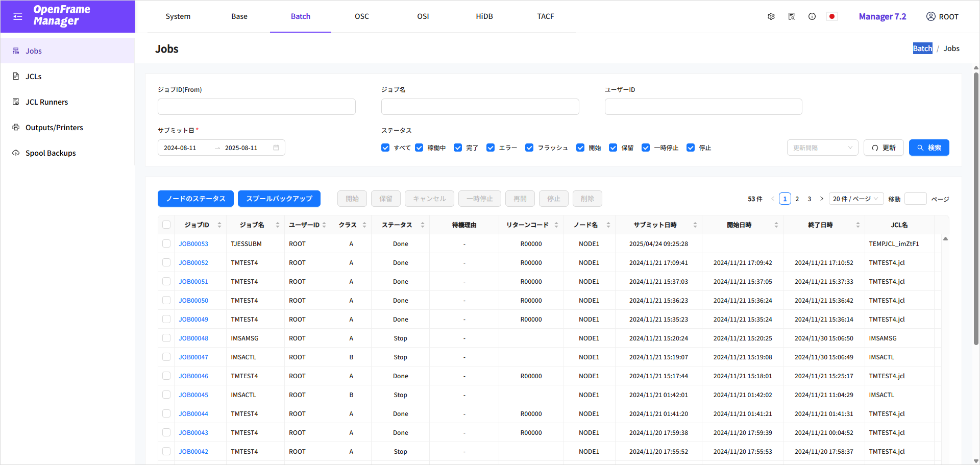Open calendar icon in submit date field
This screenshot has width=980, height=465.
276,148
